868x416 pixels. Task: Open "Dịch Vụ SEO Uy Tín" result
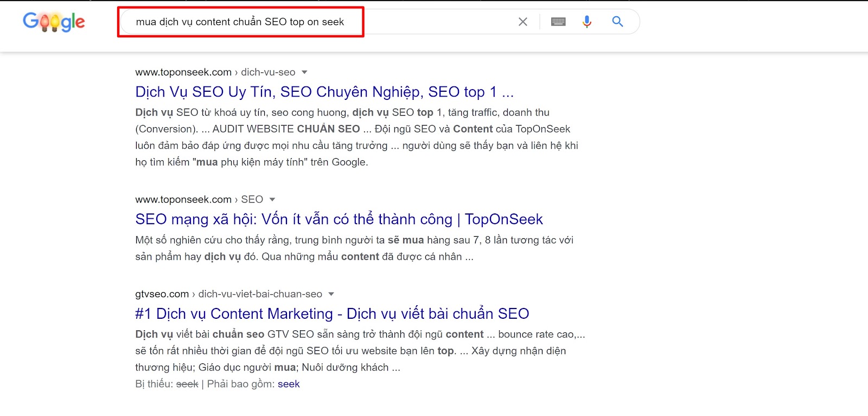click(x=324, y=92)
